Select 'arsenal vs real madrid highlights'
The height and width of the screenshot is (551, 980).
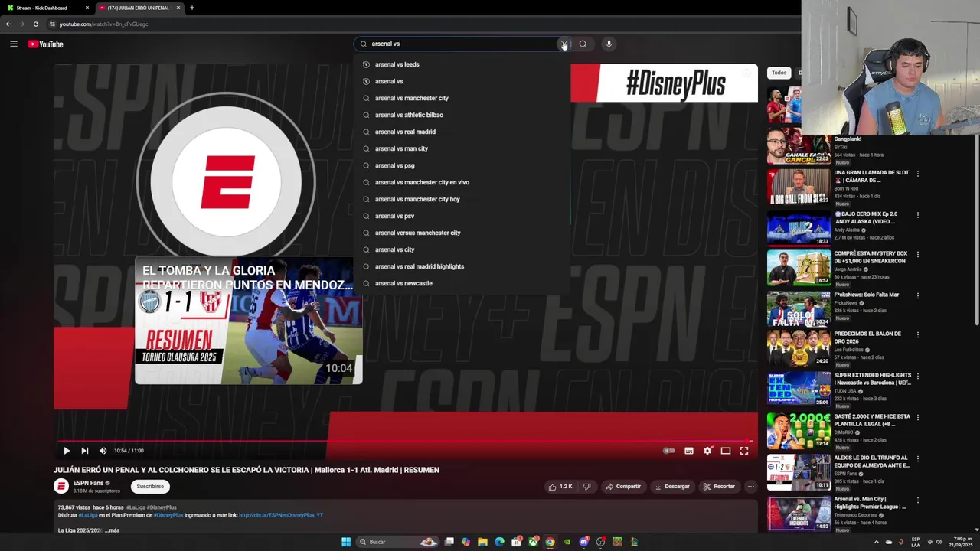point(462,266)
